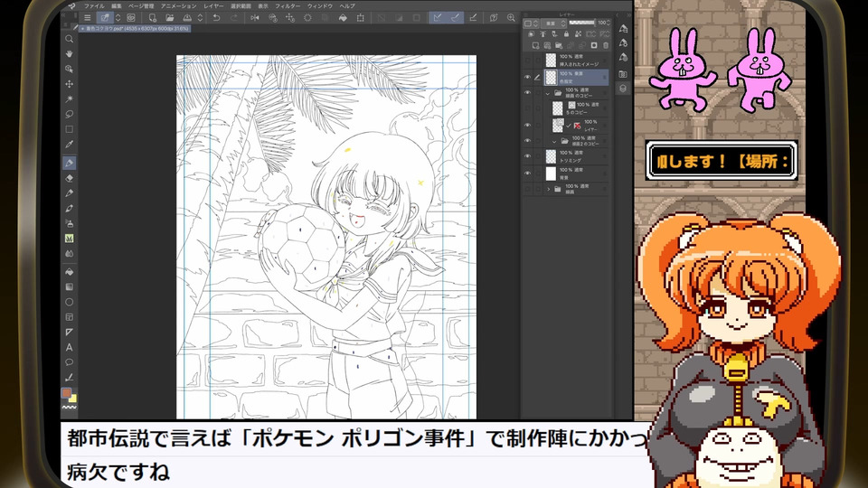Select the Figure ellipse tool
Image resolution: width=868 pixels, height=488 pixels.
point(70,302)
